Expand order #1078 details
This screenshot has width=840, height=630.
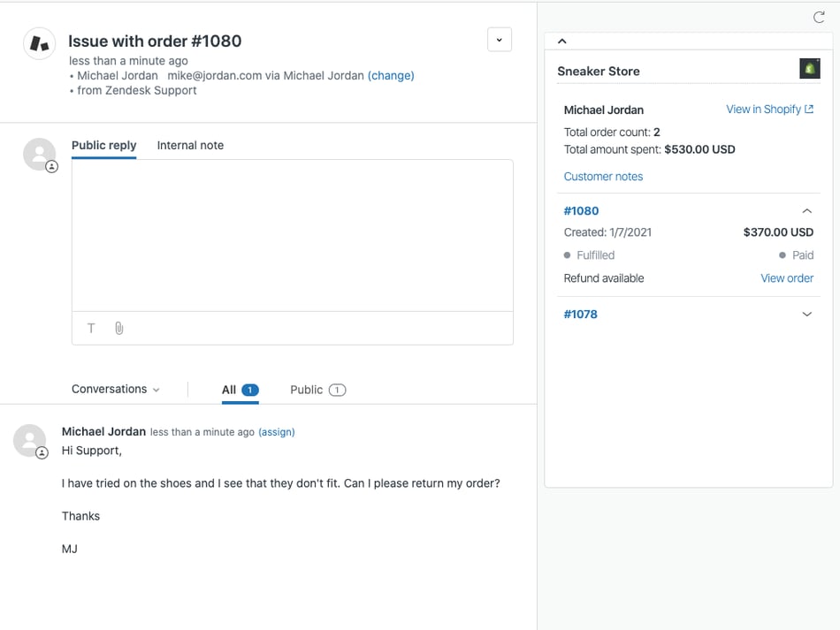(806, 315)
